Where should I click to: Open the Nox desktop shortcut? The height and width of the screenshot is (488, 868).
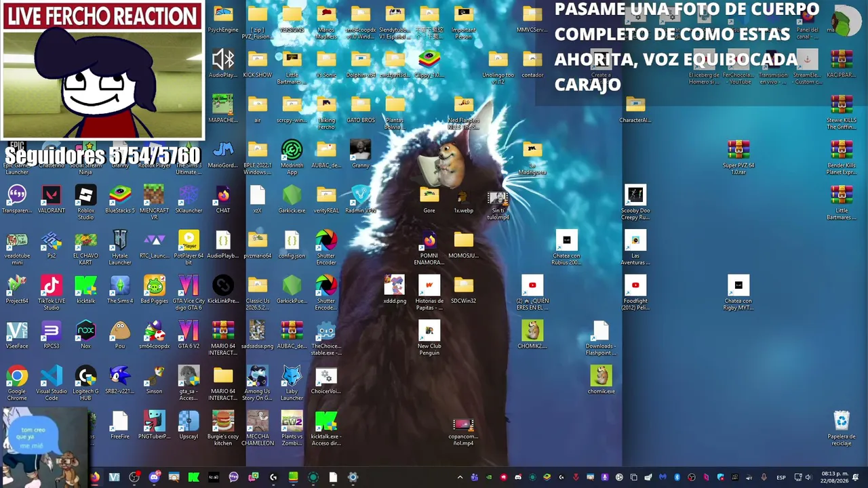click(x=85, y=335)
